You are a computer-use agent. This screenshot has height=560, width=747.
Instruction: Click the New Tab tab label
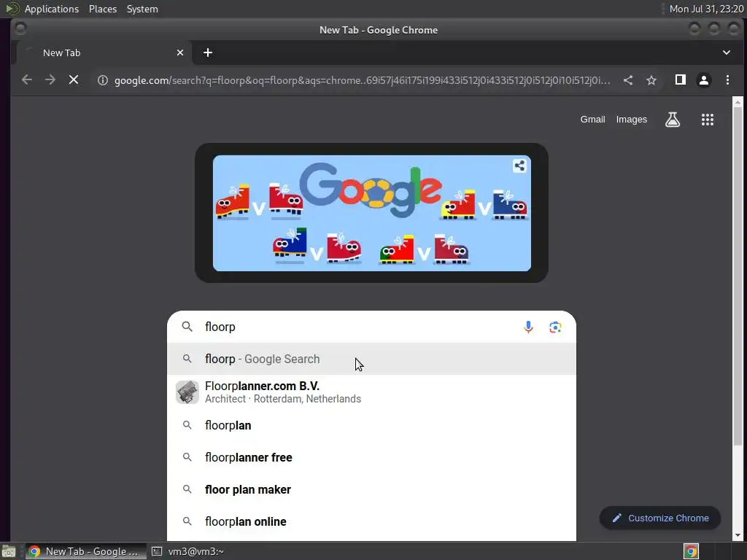(61, 52)
